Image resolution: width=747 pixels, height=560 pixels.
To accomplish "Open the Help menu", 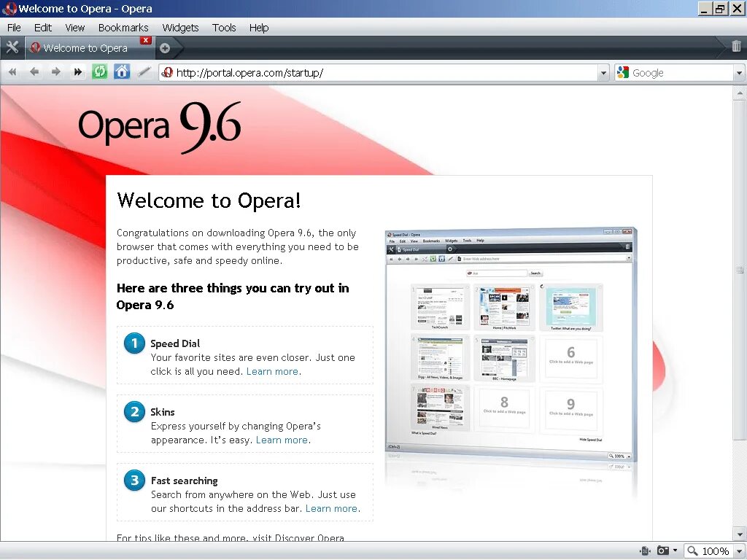I will click(x=259, y=28).
